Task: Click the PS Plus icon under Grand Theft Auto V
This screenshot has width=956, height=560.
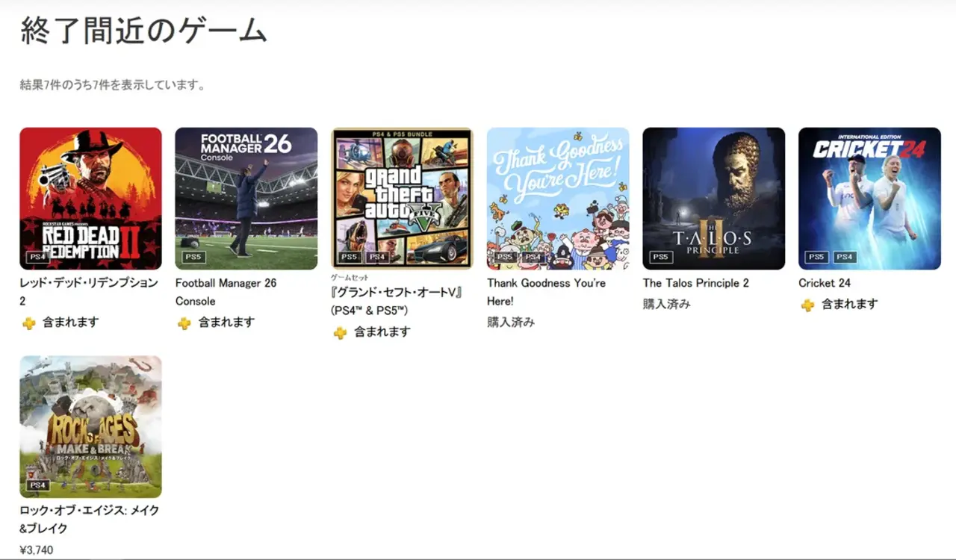Action: pyautogui.click(x=340, y=332)
